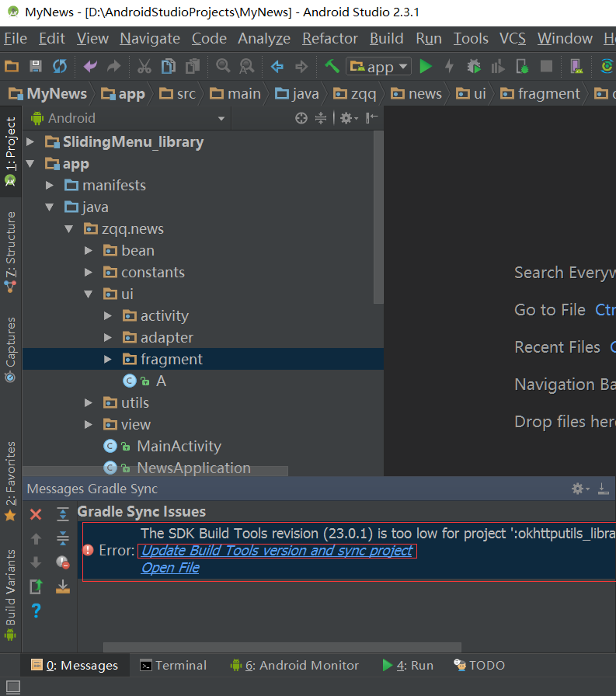Run app with coverage icon
Image resolution: width=616 pixels, height=696 pixels.
click(x=498, y=67)
